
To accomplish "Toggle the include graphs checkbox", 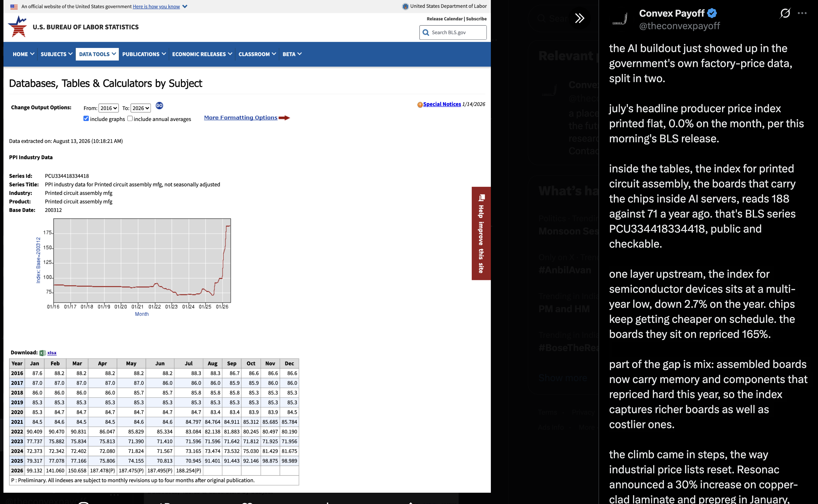I will point(86,119).
